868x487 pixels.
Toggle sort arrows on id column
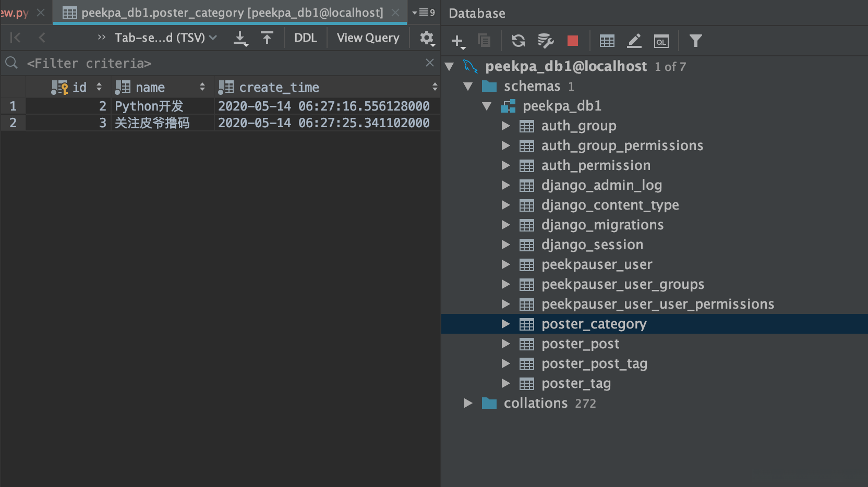[x=99, y=87]
